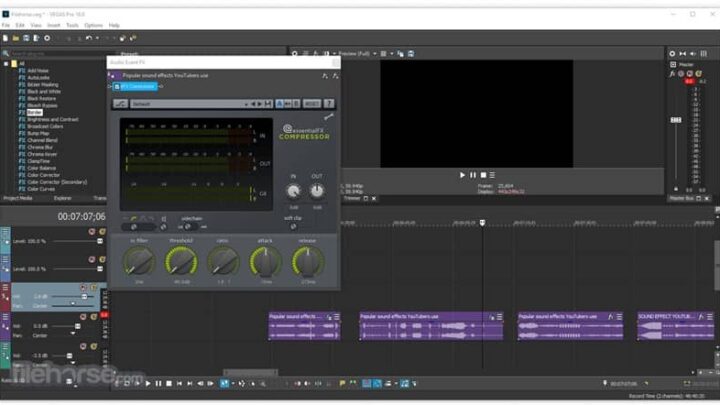Play from the video preview transport

(462, 175)
